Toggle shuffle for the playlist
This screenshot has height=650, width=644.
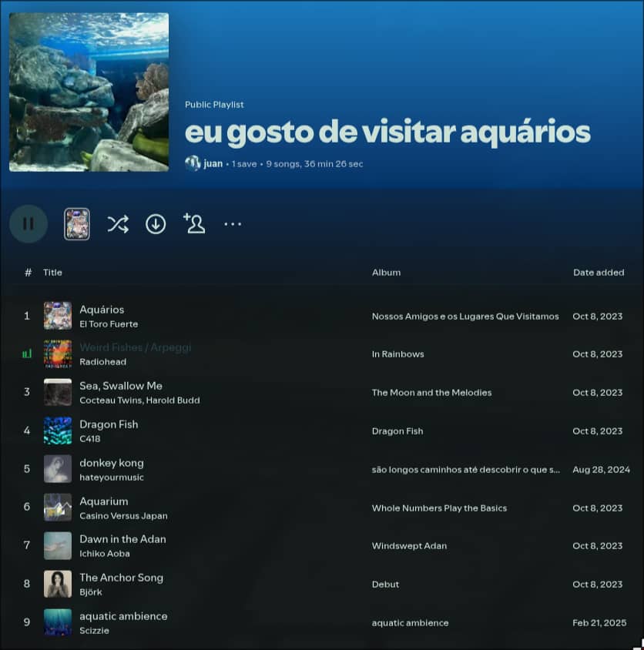(x=118, y=224)
